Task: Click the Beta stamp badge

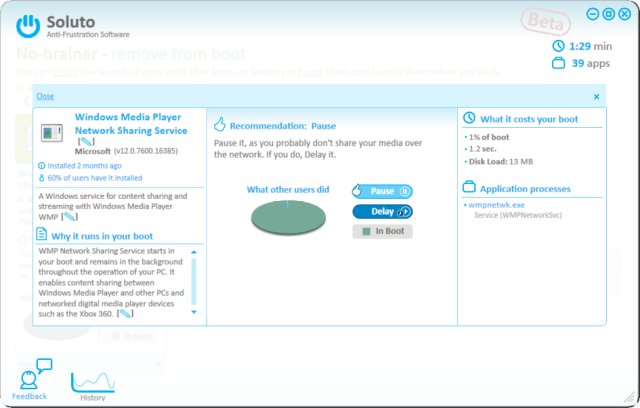Action: (545, 21)
